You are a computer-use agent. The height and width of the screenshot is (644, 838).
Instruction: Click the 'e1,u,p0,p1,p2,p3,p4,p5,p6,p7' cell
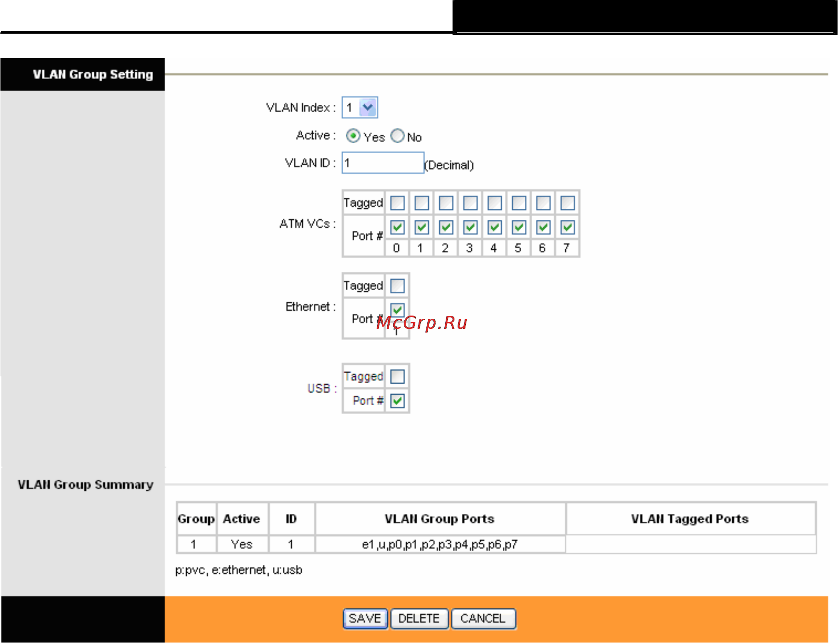click(440, 545)
